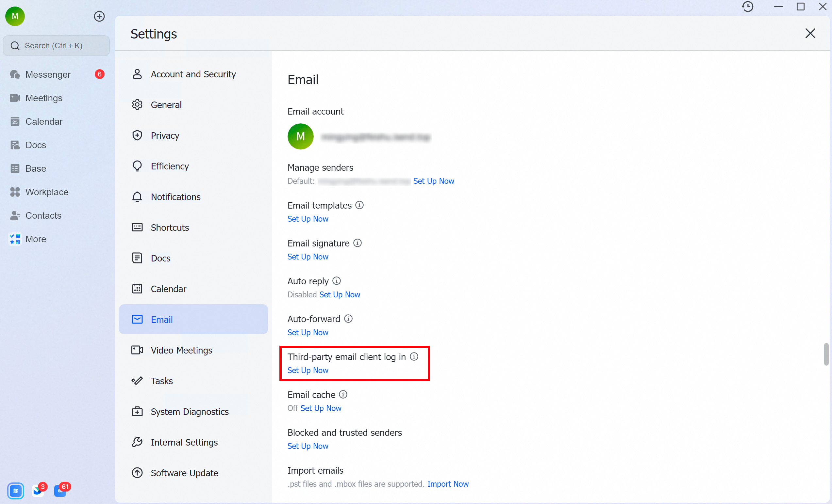Click the plus icon near avatar
Viewport: 832px width, 504px height.
99,16
